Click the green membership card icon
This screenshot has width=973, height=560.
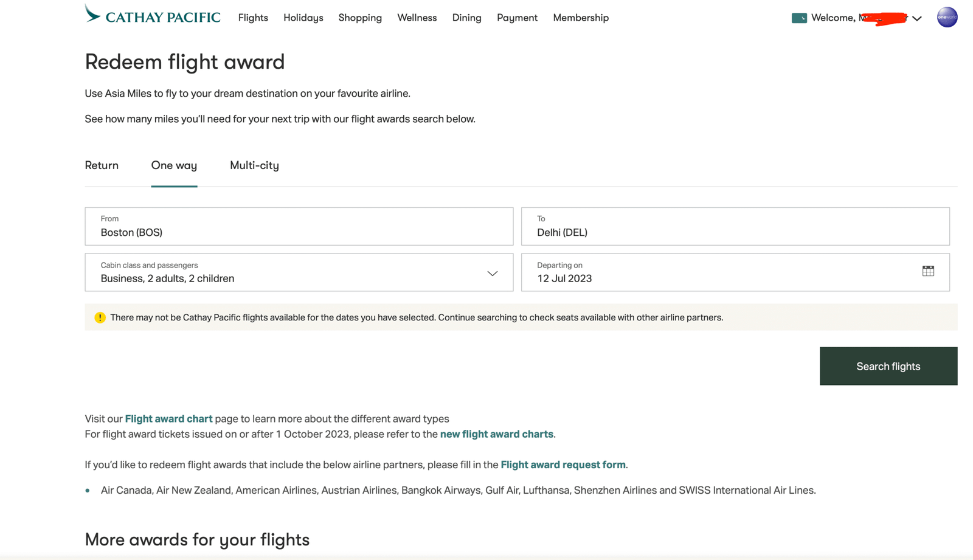pos(799,18)
